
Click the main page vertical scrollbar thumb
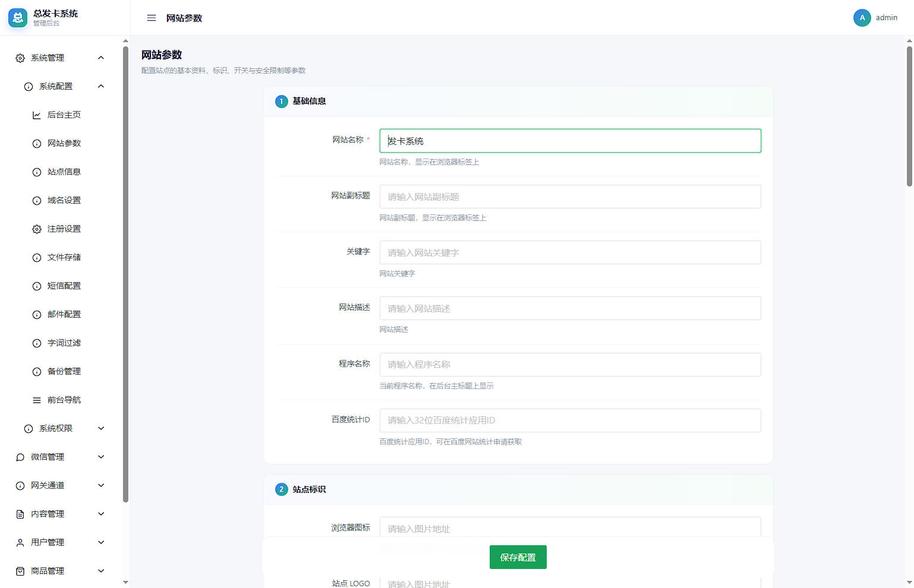[909, 116]
